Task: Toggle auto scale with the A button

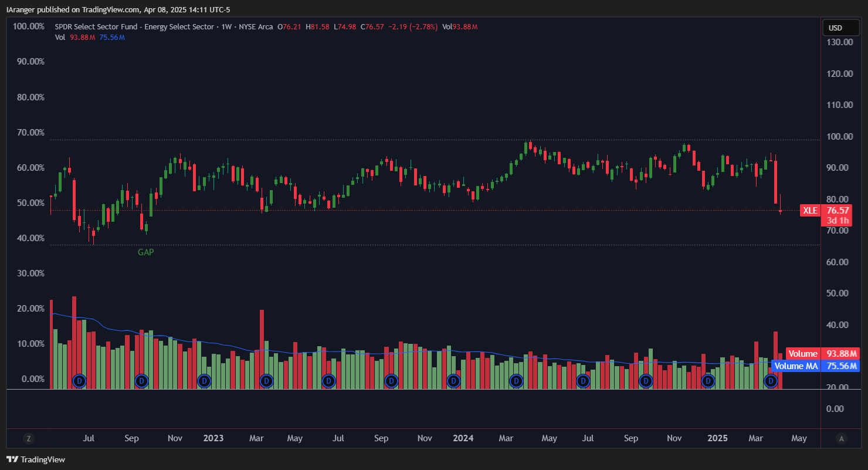Action: click(x=842, y=438)
